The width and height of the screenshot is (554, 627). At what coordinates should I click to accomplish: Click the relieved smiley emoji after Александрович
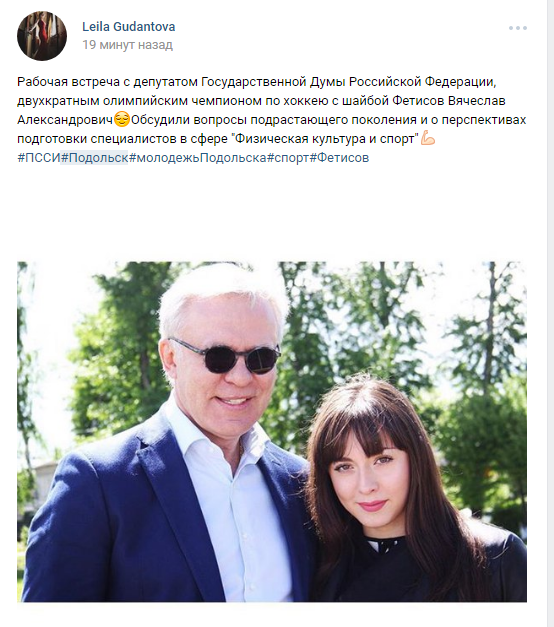tap(122, 120)
